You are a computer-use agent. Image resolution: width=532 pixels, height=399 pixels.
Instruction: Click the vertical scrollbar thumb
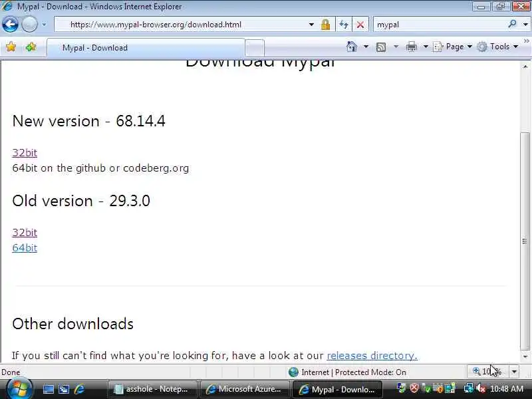tap(525, 241)
